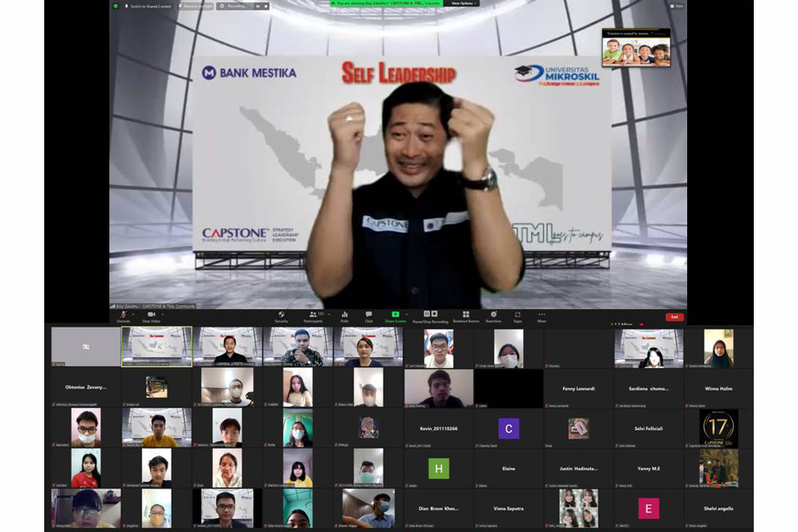Stop recording from the bottom toolbar
Screen dimensions: 798x532
(x=435, y=314)
